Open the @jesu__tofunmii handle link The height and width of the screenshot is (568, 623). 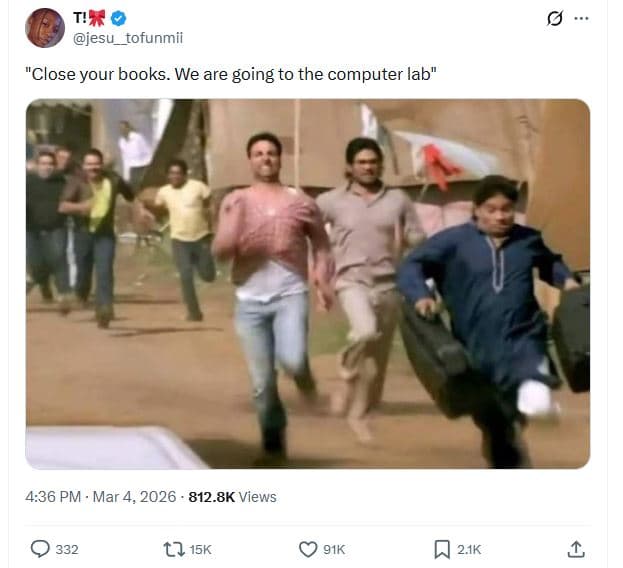(128, 38)
